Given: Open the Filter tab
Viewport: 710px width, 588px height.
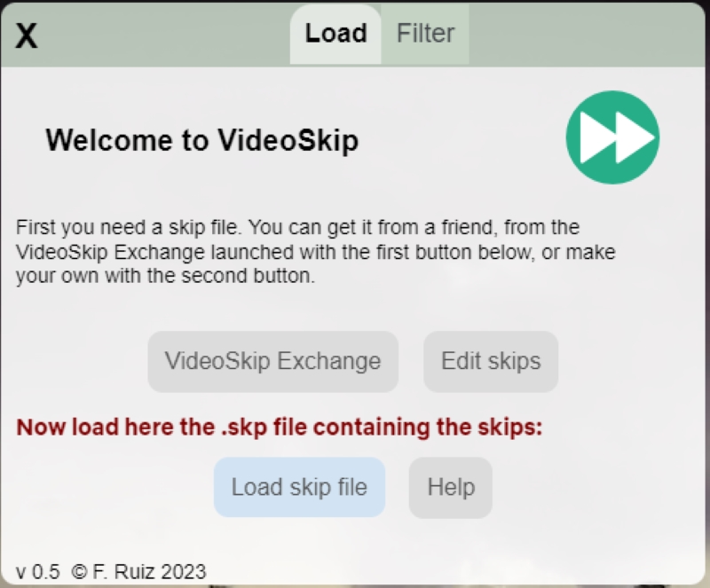Looking at the screenshot, I should pyautogui.click(x=425, y=35).
